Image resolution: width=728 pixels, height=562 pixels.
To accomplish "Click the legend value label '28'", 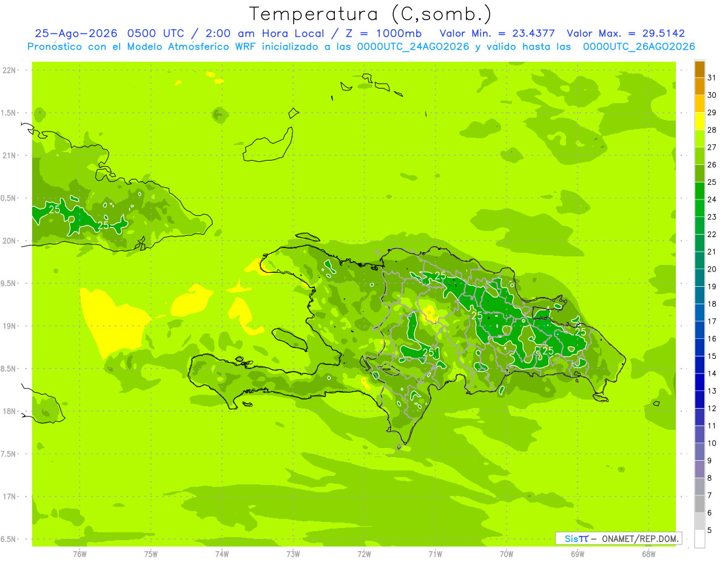I will pyautogui.click(x=712, y=130).
